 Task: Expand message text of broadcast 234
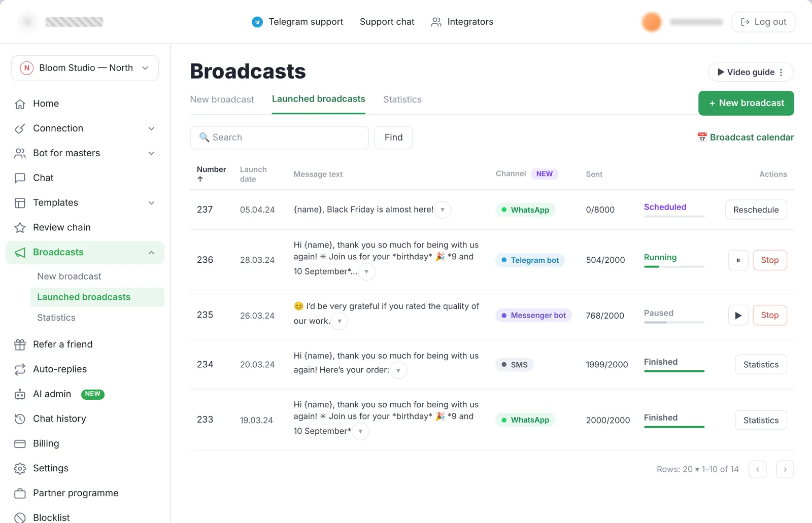pyautogui.click(x=398, y=371)
